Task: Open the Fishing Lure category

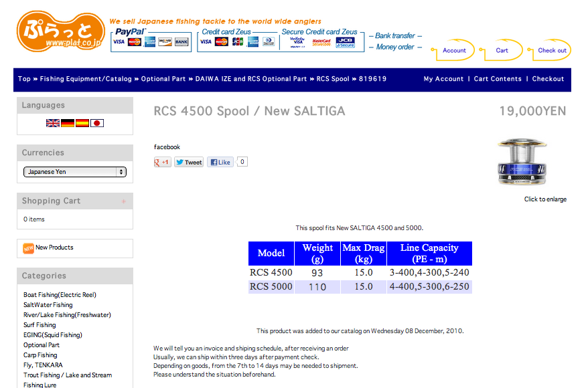Action: [x=40, y=385]
